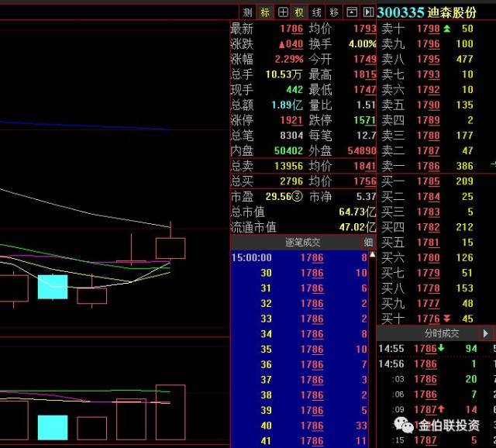Image resolution: width=496 pixels, height=448 pixels.
Task: Click the 移 move chart tool
Action: [x=334, y=12]
